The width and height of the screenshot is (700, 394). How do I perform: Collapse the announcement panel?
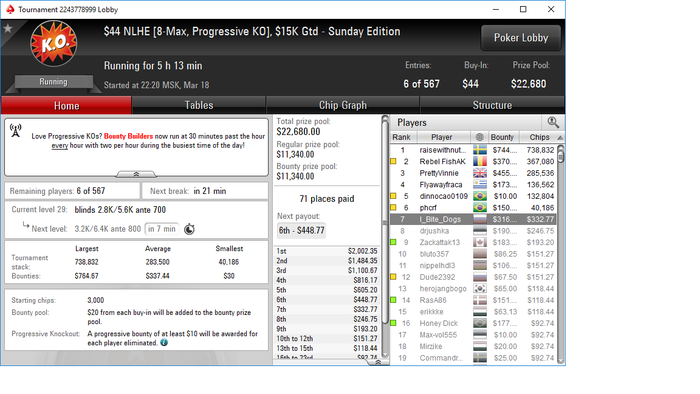coord(136,174)
